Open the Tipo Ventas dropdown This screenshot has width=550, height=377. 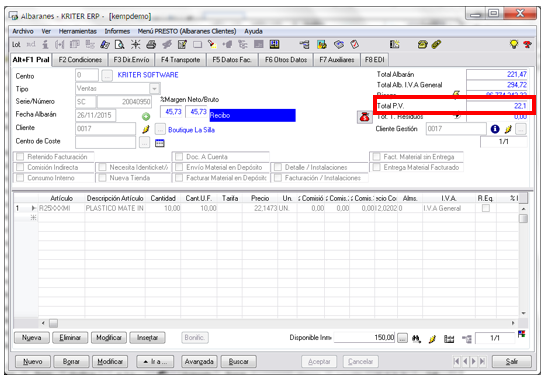tap(154, 88)
